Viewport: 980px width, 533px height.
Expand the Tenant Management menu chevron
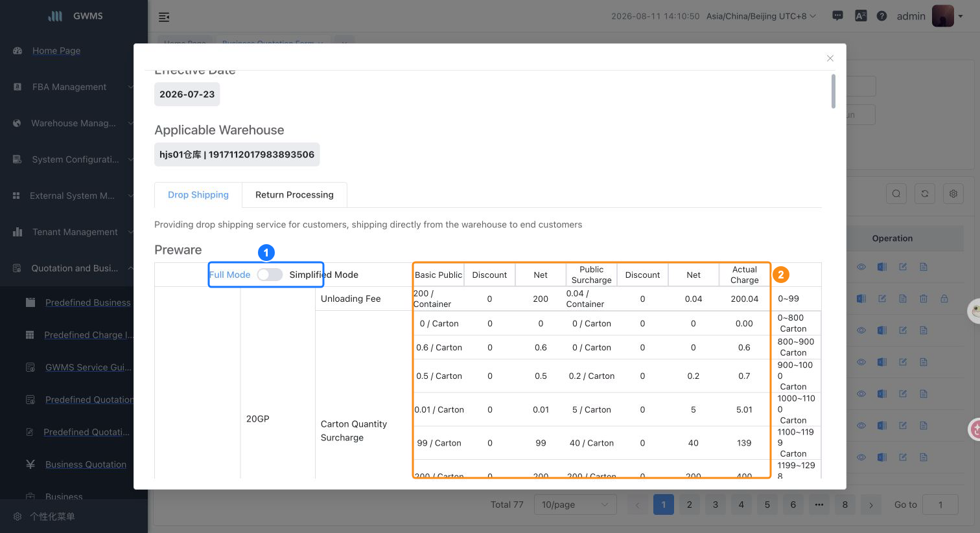[x=130, y=232]
